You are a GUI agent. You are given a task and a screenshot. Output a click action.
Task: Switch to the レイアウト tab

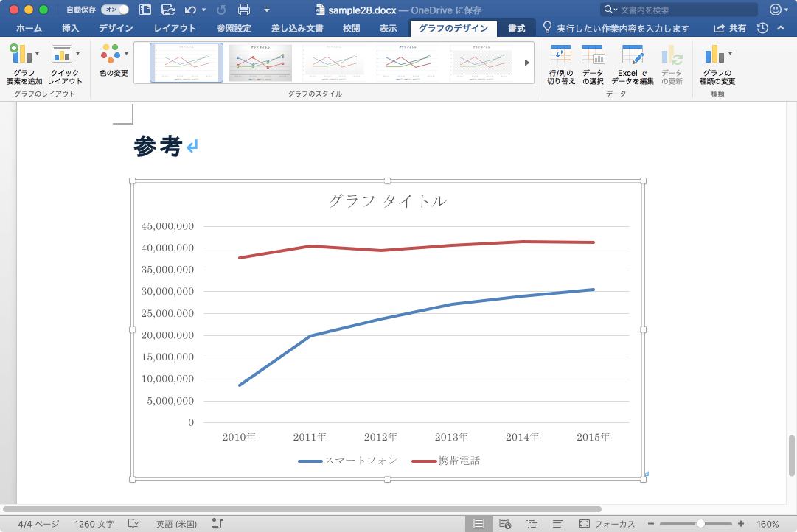175,29
